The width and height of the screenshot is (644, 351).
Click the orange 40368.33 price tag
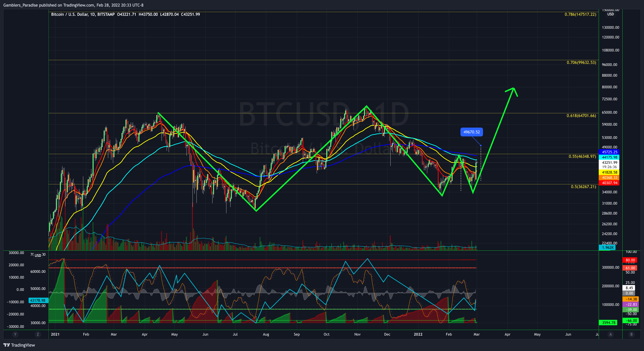click(x=609, y=178)
